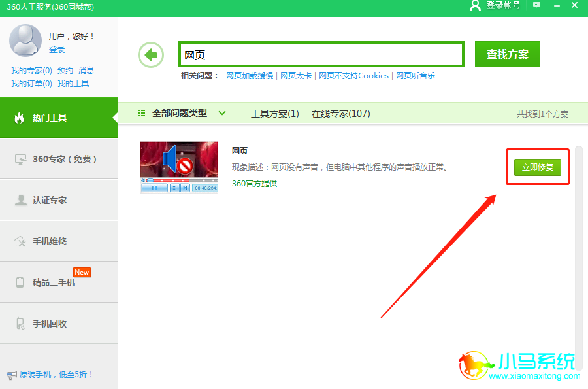Click the 查找方案 search button
This screenshot has height=389, width=588.
pyautogui.click(x=508, y=54)
